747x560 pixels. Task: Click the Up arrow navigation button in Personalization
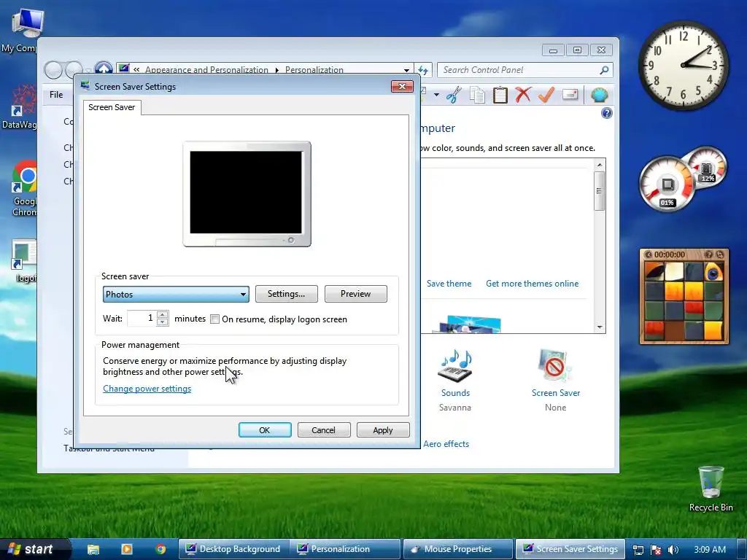104,68
